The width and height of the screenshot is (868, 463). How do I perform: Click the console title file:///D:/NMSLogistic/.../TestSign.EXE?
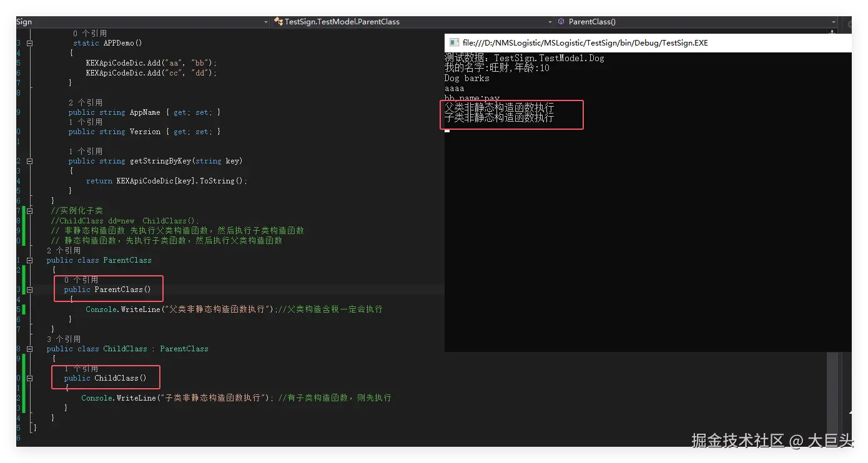[x=586, y=43]
